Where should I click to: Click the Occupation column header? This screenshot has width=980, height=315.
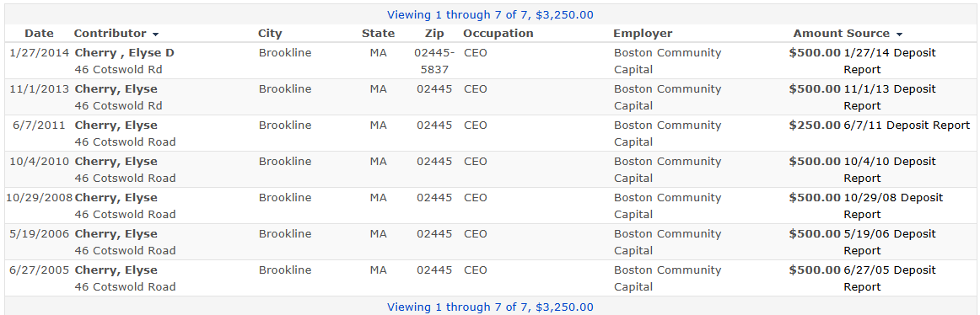[498, 34]
